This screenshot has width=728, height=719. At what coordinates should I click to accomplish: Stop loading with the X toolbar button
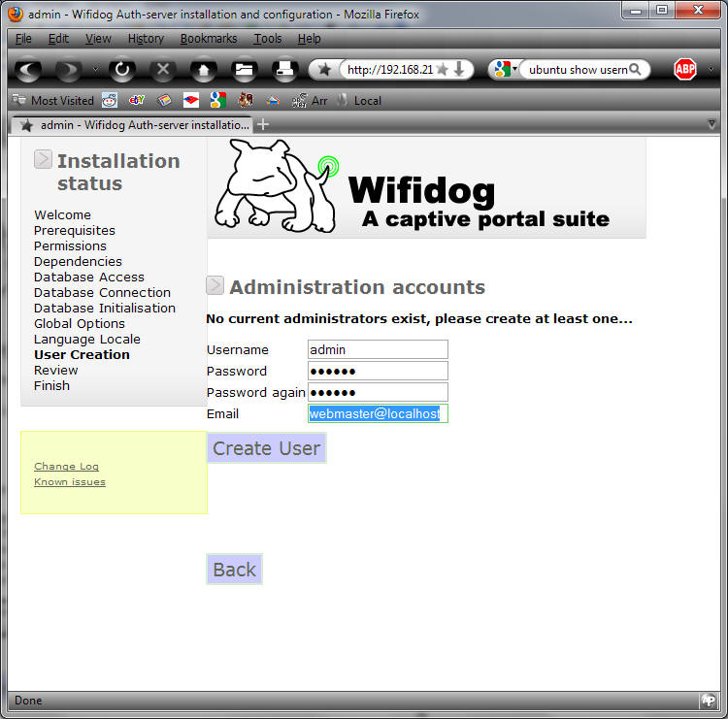pyautogui.click(x=163, y=70)
